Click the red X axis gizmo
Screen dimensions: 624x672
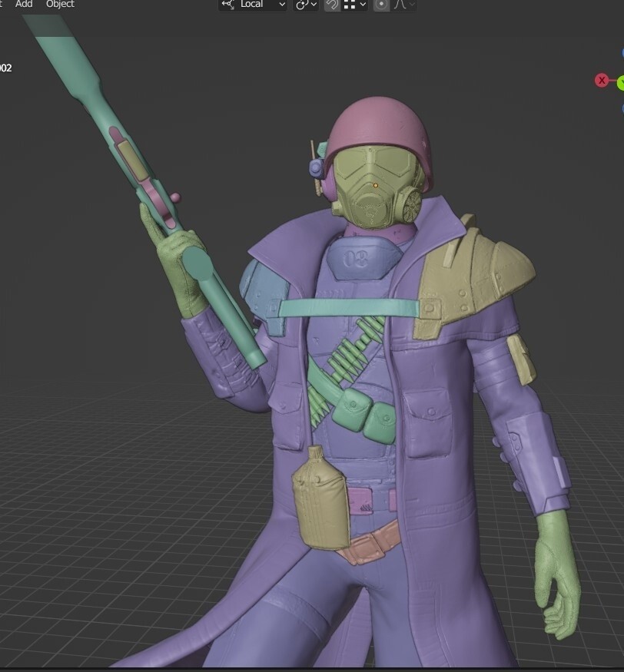(x=602, y=81)
